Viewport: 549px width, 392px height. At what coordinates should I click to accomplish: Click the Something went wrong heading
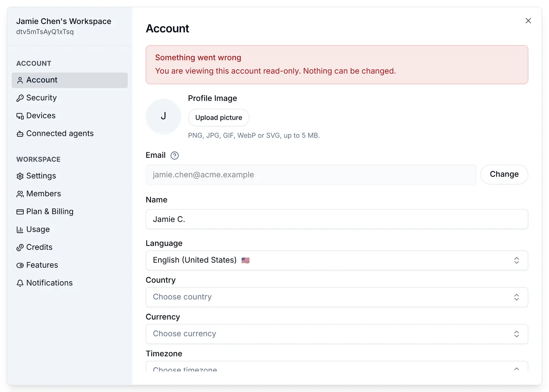(x=198, y=58)
